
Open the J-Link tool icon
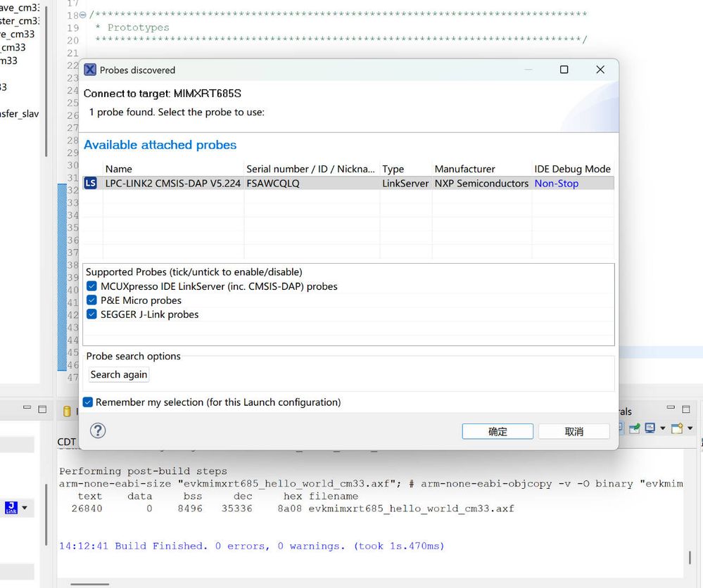click(11, 508)
